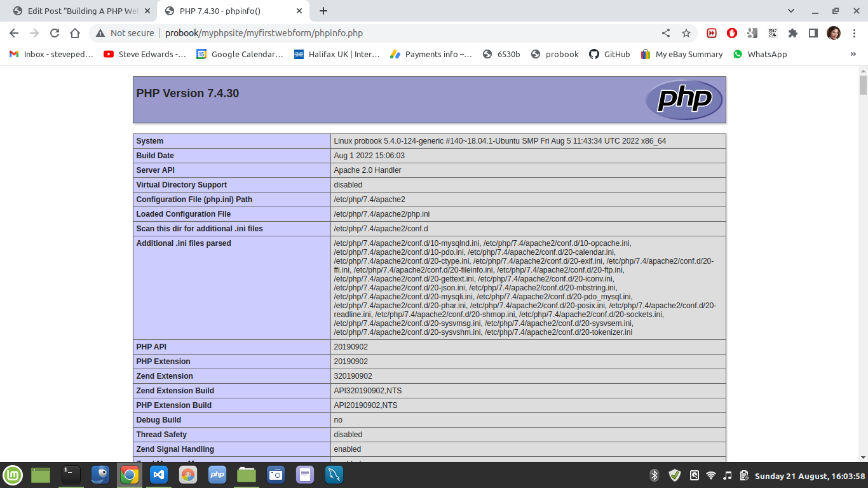This screenshot has height=488, width=868.
Task: Click the red stop-hand ad blocker extension
Action: (x=732, y=33)
